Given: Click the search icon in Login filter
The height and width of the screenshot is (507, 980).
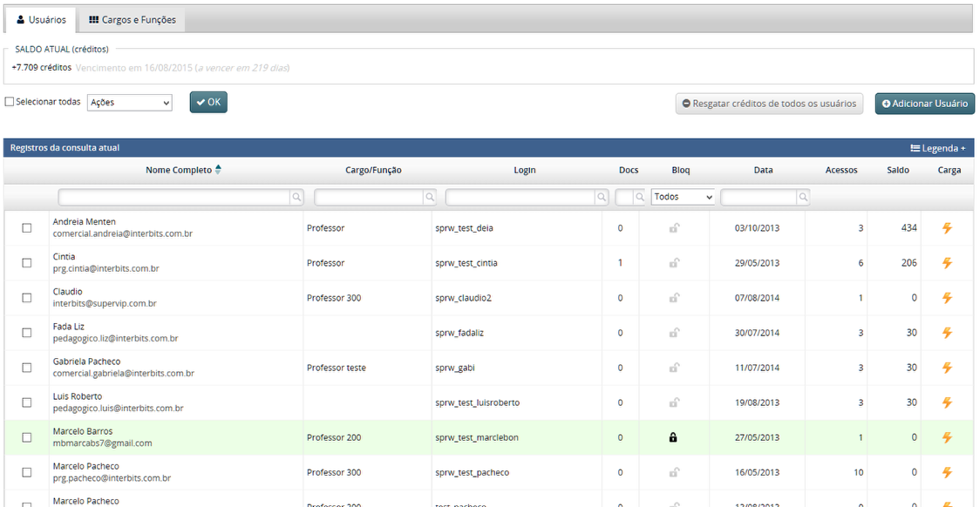Looking at the screenshot, I should pyautogui.click(x=602, y=198).
